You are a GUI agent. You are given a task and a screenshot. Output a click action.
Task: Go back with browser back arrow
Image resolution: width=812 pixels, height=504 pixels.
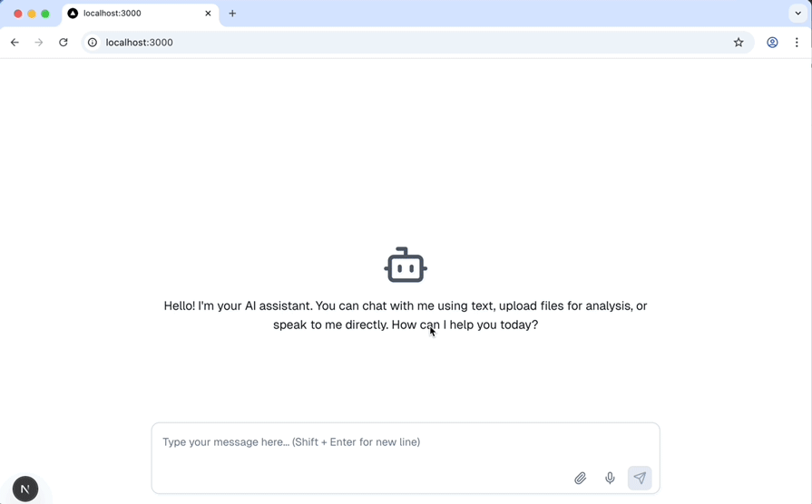click(x=15, y=43)
